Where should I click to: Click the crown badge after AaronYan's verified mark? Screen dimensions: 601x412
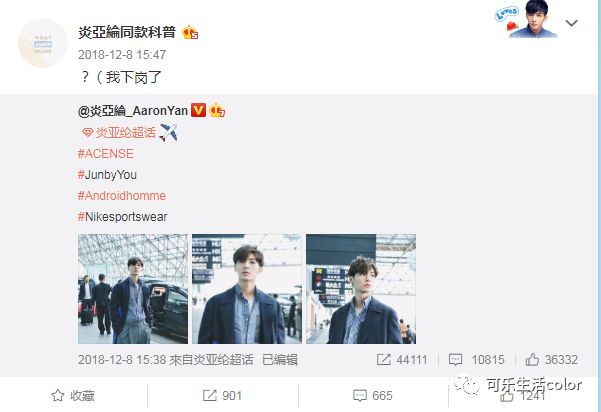217,110
